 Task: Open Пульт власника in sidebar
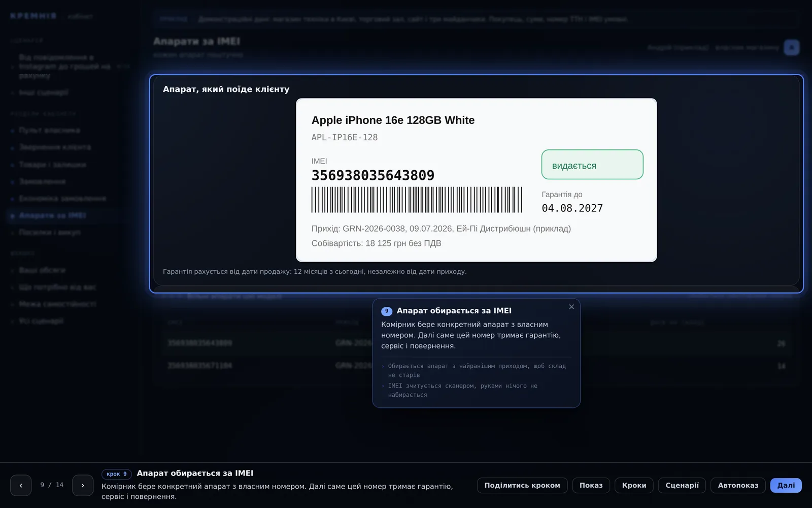[x=49, y=131]
